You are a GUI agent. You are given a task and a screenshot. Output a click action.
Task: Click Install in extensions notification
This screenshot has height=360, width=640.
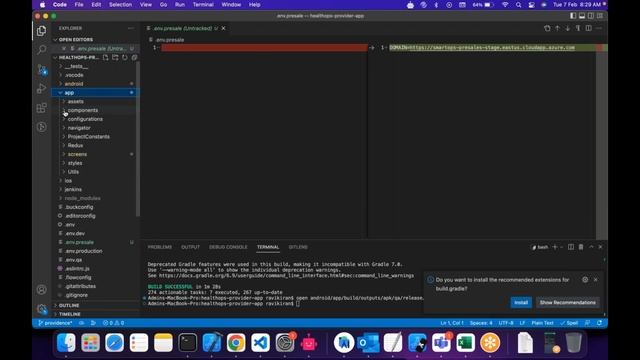tap(521, 302)
